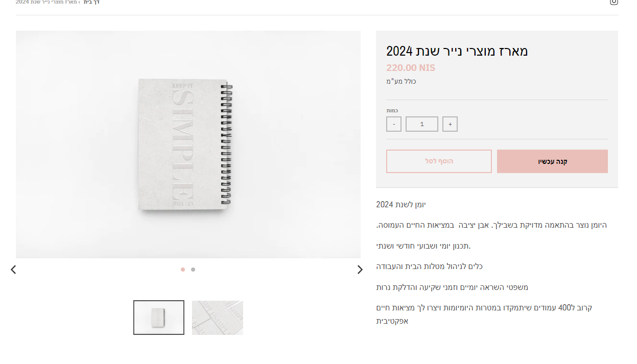
Task: Click the יומן לשנת 2024 description line
Action: (x=401, y=205)
